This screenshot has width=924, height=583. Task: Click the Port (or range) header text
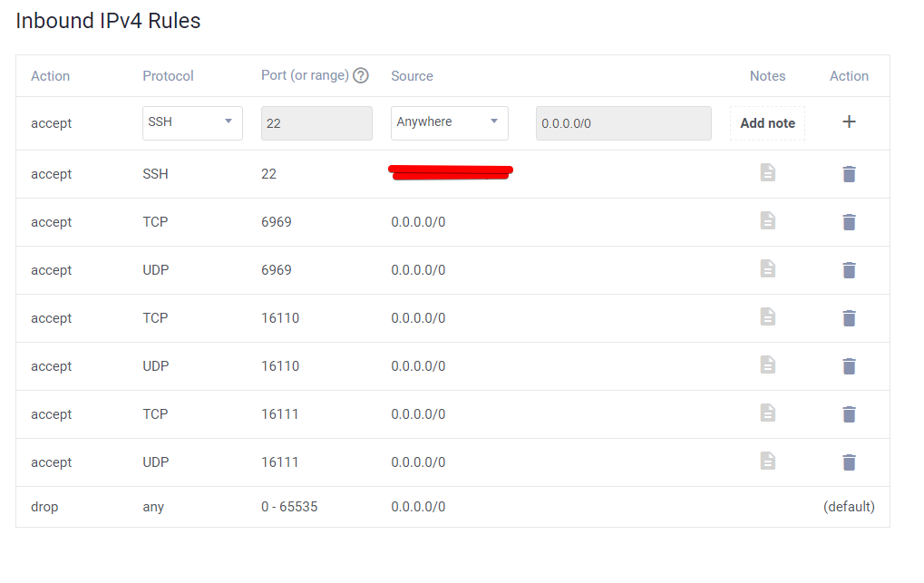[x=305, y=75]
